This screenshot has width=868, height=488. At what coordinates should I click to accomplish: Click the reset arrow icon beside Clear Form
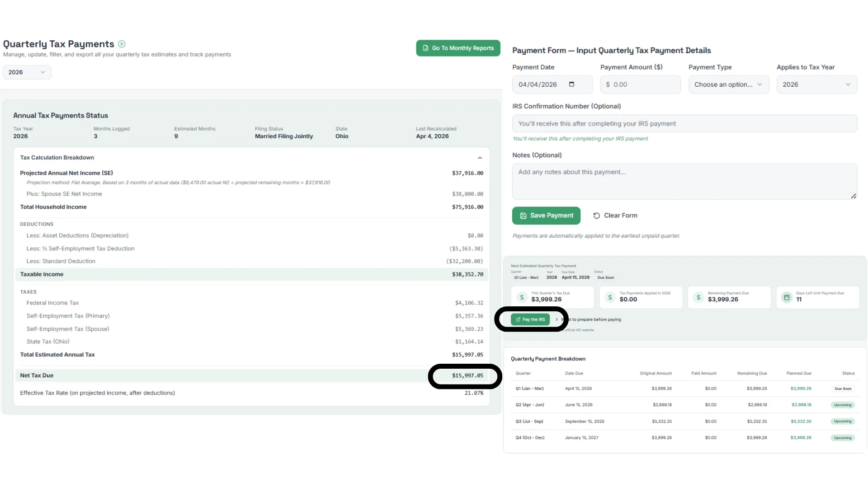pos(596,216)
